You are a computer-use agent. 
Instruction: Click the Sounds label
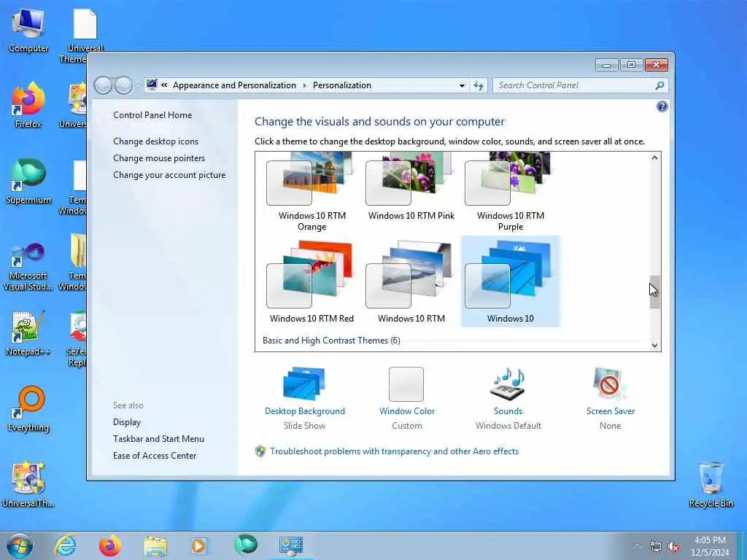pyautogui.click(x=508, y=411)
